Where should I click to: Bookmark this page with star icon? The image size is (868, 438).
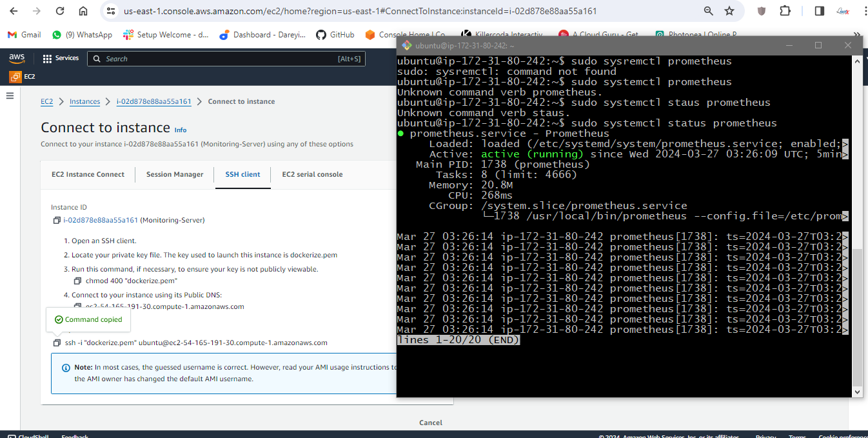[x=729, y=11]
